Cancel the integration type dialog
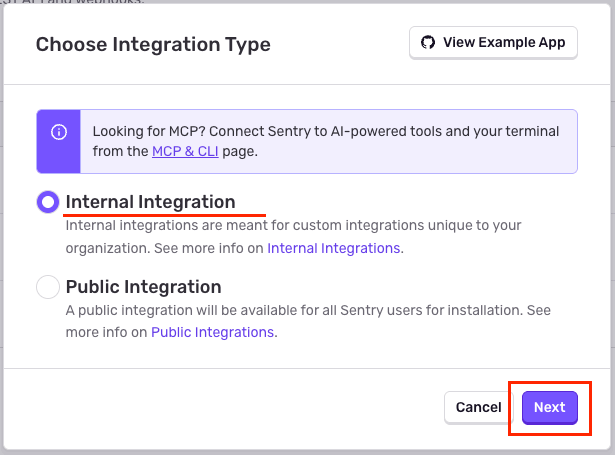The image size is (615, 455). click(479, 408)
